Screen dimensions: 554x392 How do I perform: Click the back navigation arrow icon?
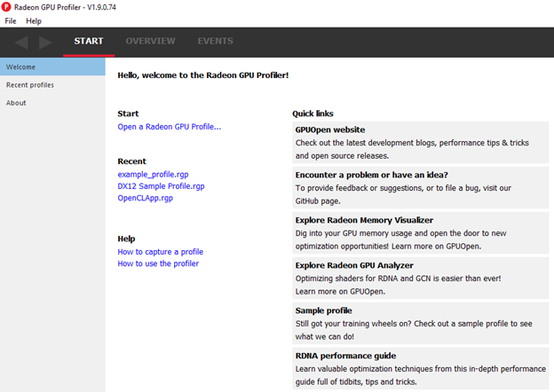[x=22, y=42]
